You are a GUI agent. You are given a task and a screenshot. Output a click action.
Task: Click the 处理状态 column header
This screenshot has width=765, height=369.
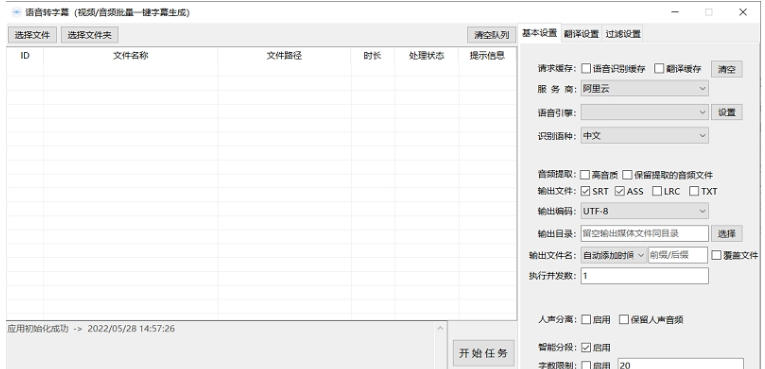tap(426, 56)
